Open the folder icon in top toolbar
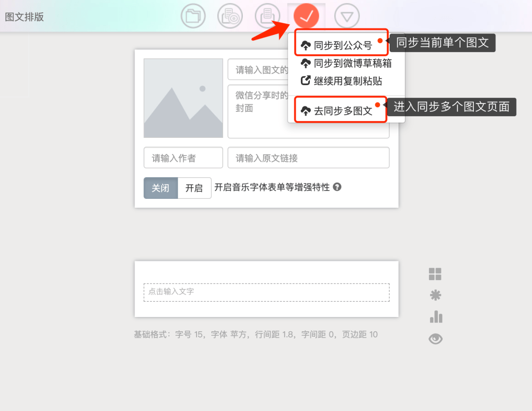 point(193,16)
